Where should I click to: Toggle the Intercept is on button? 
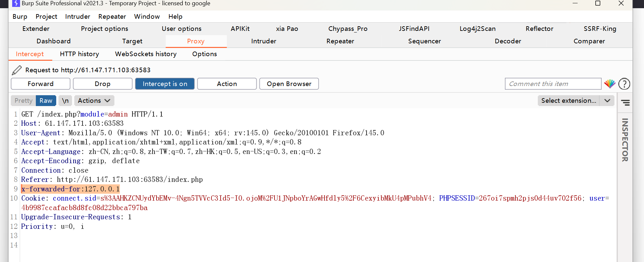pos(165,84)
